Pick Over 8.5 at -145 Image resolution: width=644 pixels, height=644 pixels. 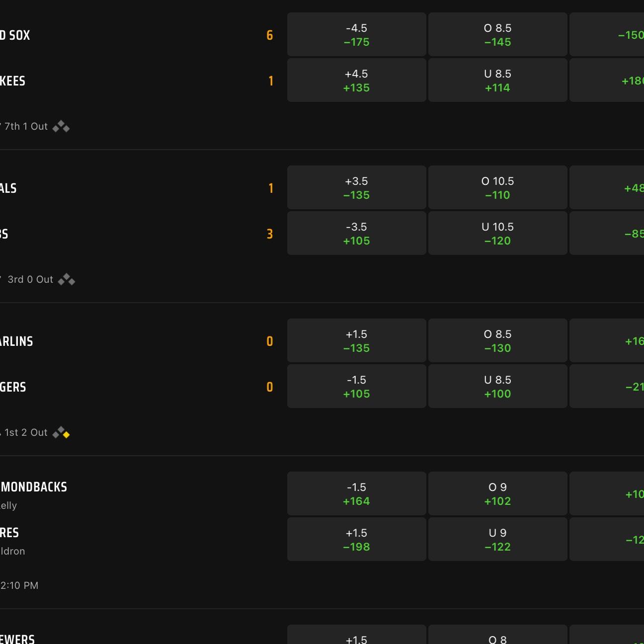[498, 35]
